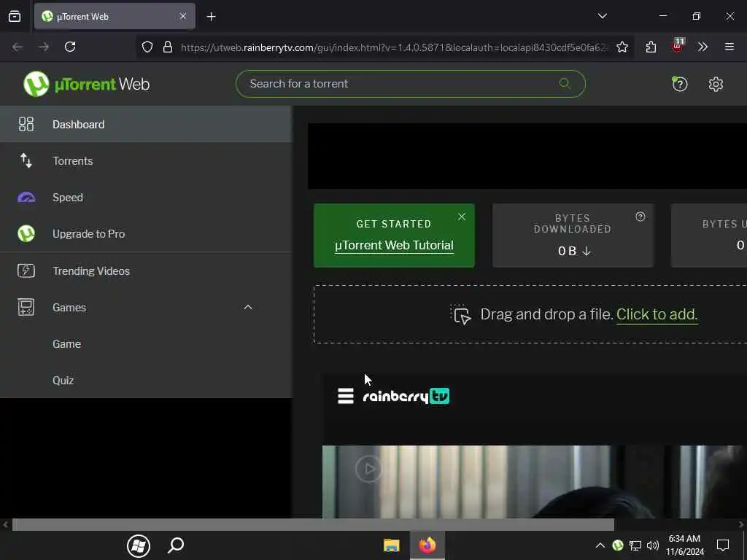
Task: Open the Firefox application menu
Action: (x=729, y=47)
